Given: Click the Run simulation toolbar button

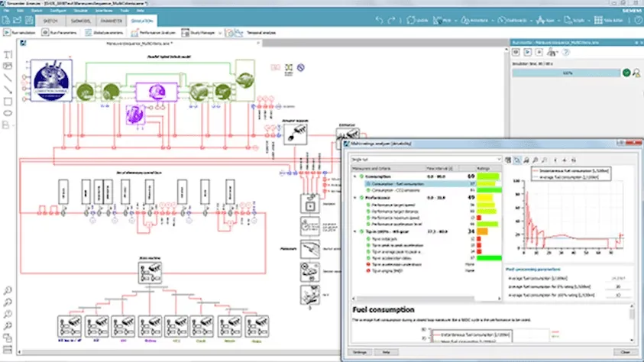Looking at the screenshot, I should [x=21, y=34].
